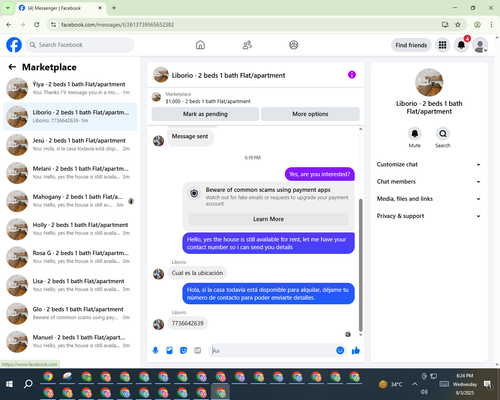
Task: Click Learn More about scams
Action: 268,219
